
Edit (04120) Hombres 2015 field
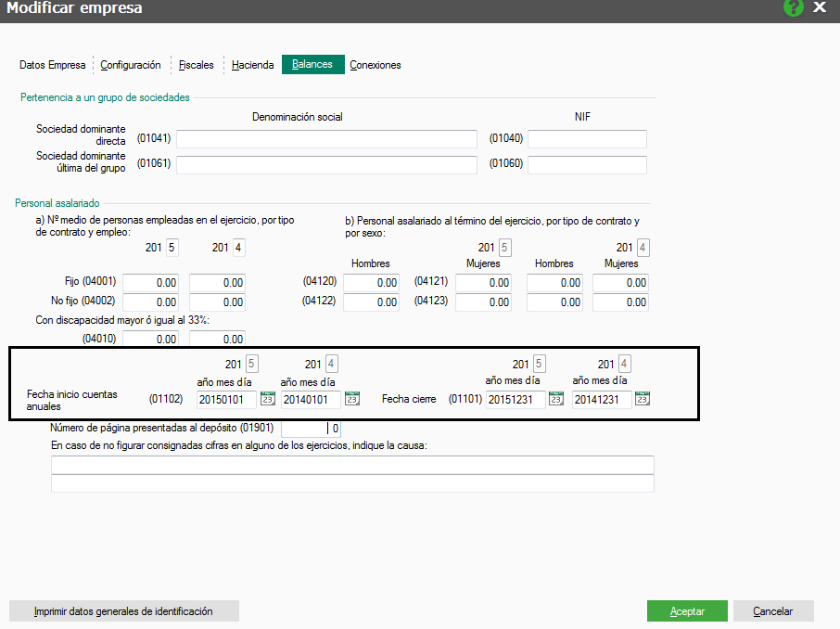(371, 283)
